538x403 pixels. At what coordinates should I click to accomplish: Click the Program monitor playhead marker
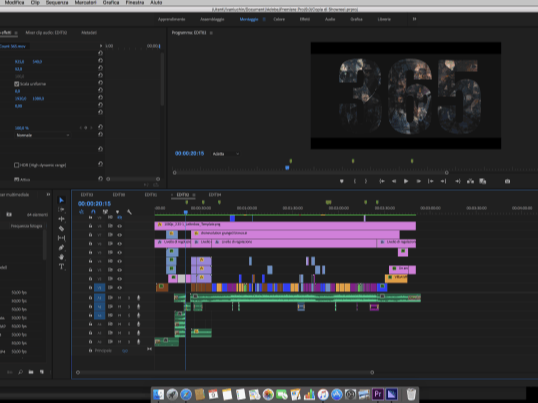coord(287,168)
